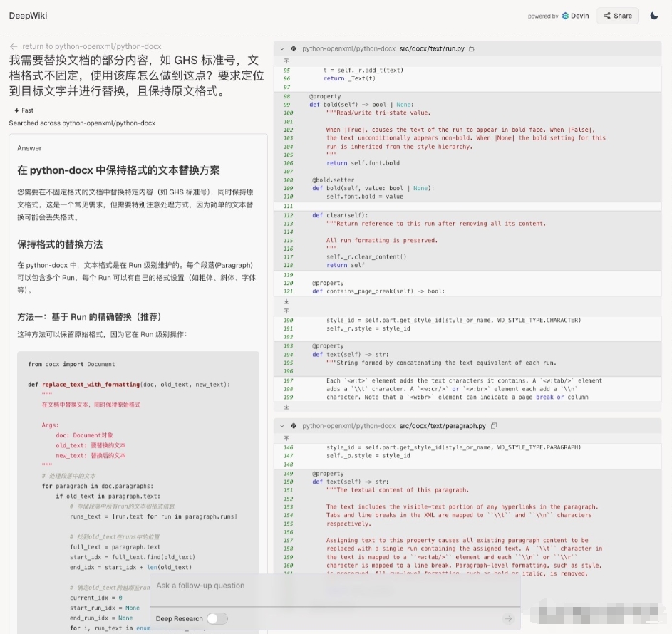
Task: Click the back arrow before return link
Action: (14, 46)
